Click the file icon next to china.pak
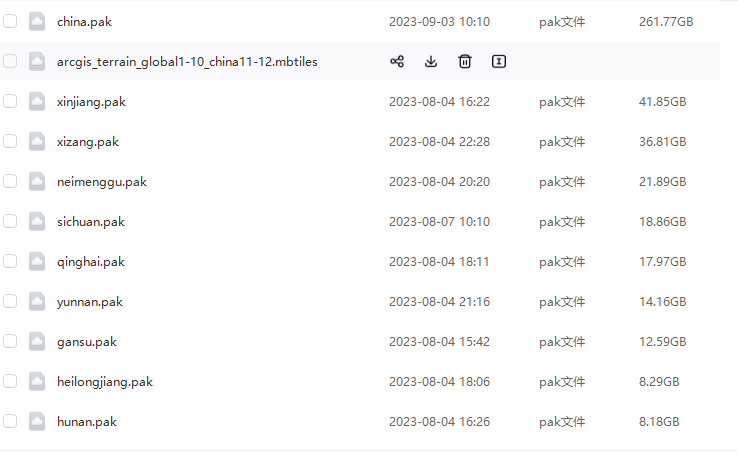Screen dimensions: 738x471 [x=37, y=22]
